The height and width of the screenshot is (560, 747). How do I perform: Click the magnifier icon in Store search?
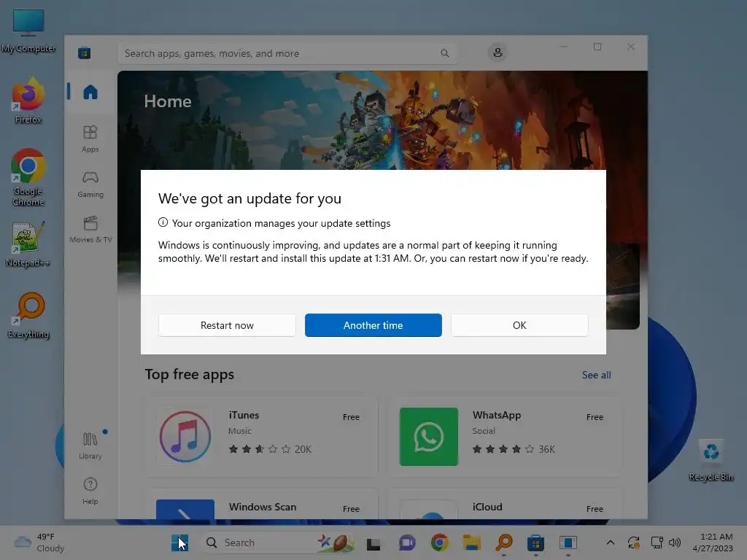(444, 53)
